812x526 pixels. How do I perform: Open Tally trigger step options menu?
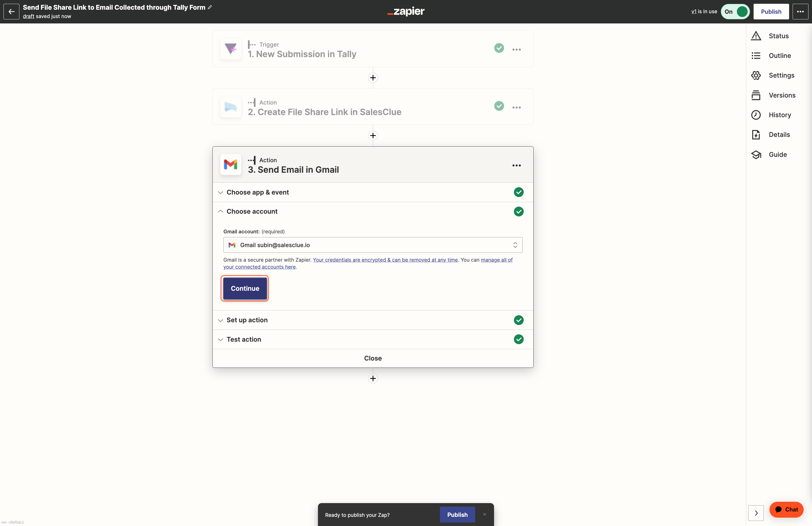tap(517, 50)
